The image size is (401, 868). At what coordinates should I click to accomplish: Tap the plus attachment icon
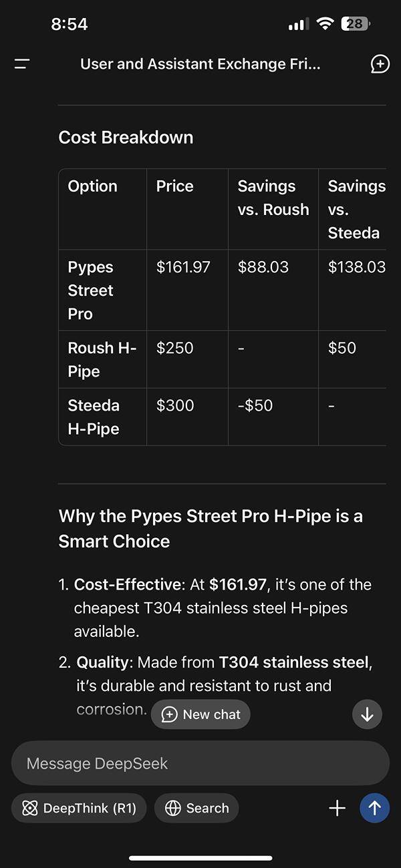(338, 808)
